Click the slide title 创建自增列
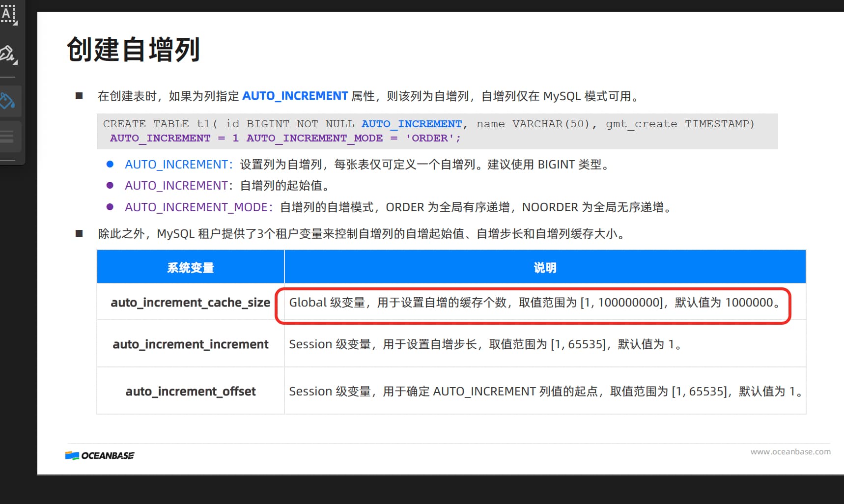Viewport: 844px width, 504px height. click(x=133, y=50)
